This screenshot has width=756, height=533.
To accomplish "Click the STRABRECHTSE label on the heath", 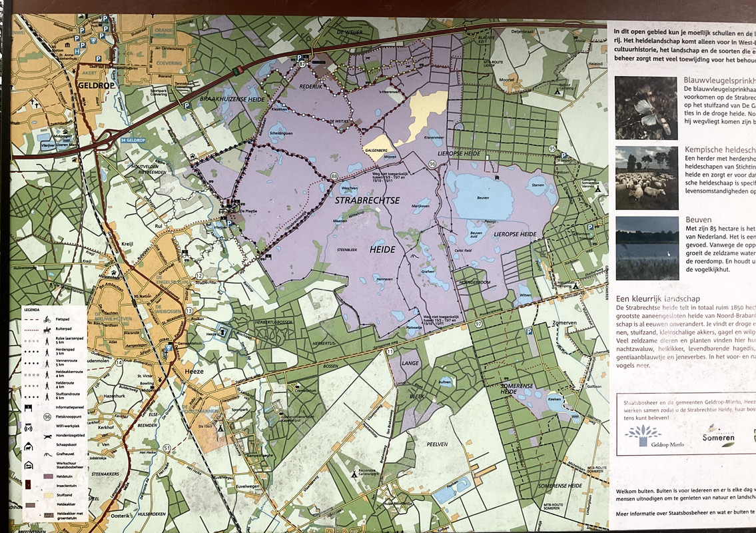I will coord(368,200).
